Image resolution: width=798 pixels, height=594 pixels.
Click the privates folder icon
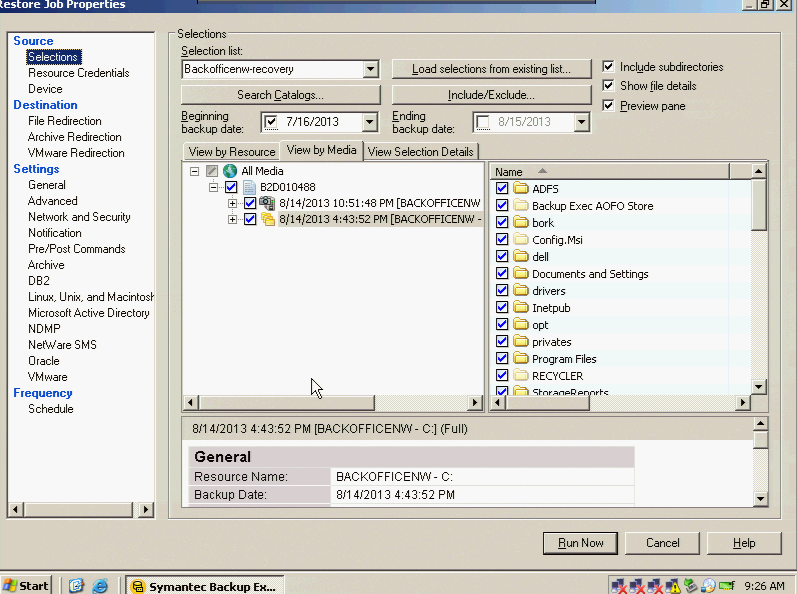click(521, 342)
